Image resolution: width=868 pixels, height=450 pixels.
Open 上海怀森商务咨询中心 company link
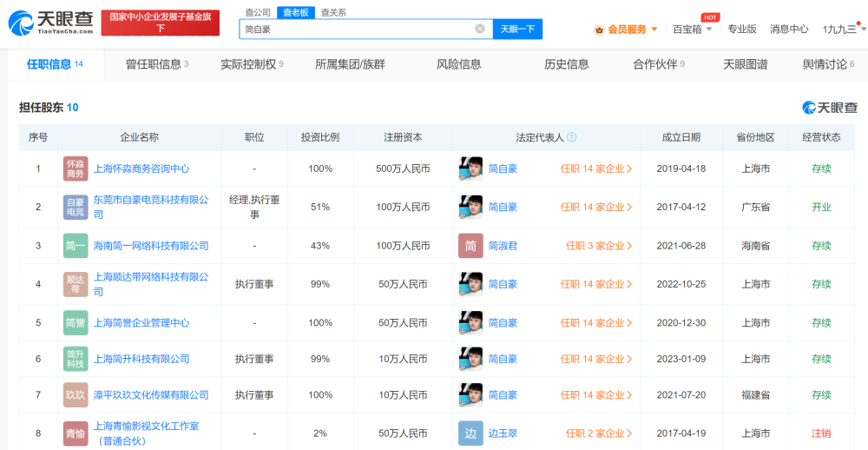141,169
